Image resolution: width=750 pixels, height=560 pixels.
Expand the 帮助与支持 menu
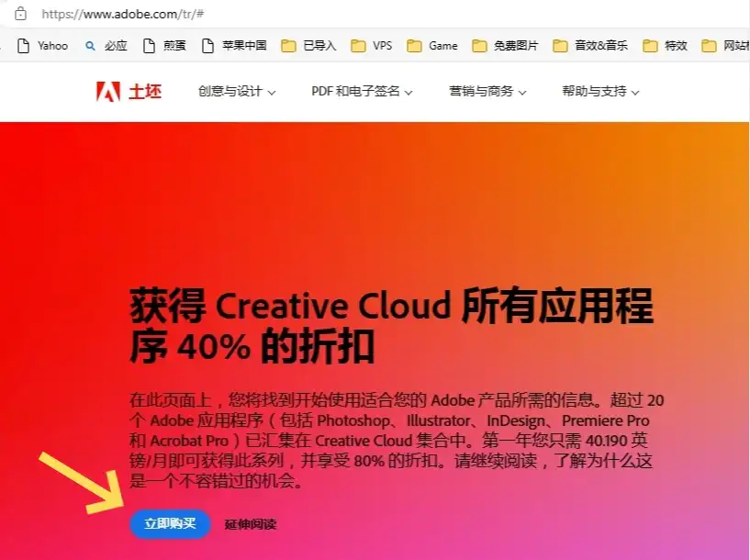tap(600, 91)
